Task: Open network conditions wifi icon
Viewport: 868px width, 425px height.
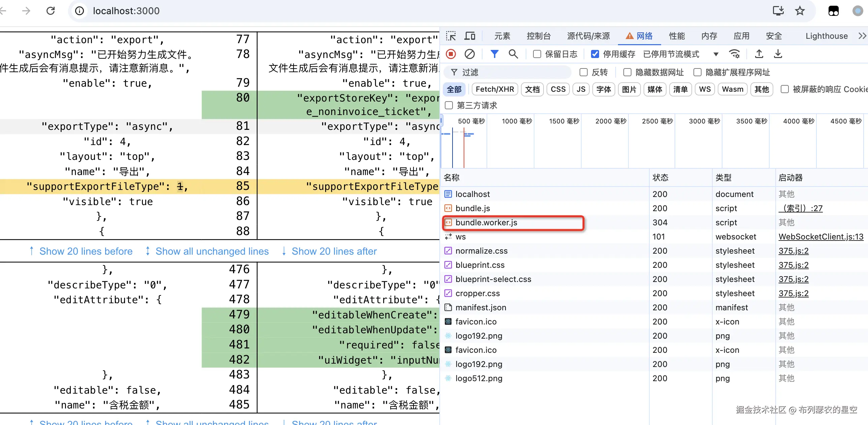Action: 735,54
